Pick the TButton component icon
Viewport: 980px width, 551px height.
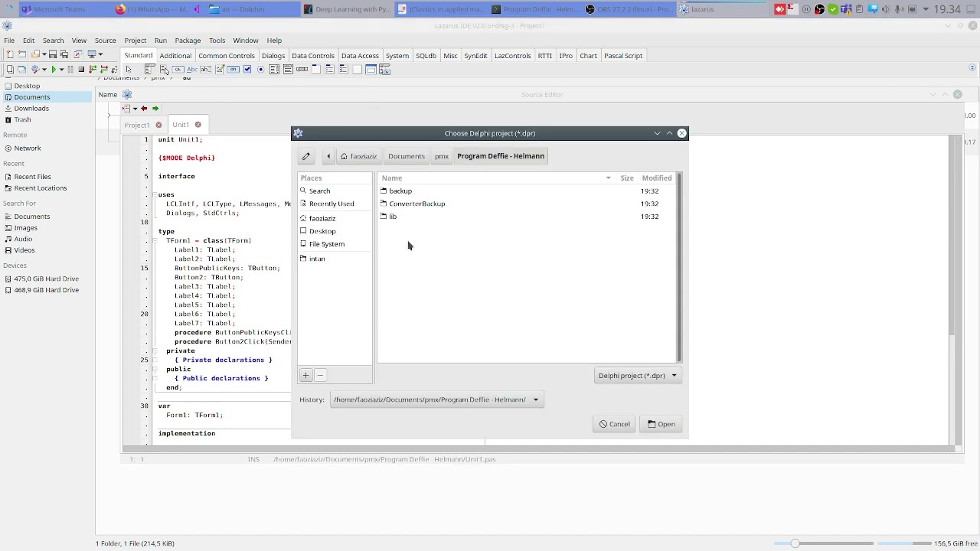pyautogui.click(x=178, y=69)
